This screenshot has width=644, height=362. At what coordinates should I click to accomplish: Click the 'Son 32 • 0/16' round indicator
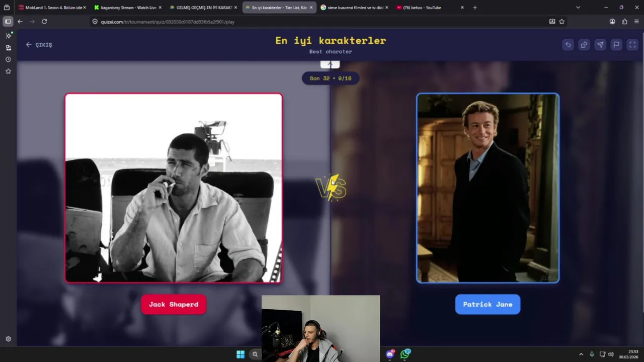tap(331, 78)
